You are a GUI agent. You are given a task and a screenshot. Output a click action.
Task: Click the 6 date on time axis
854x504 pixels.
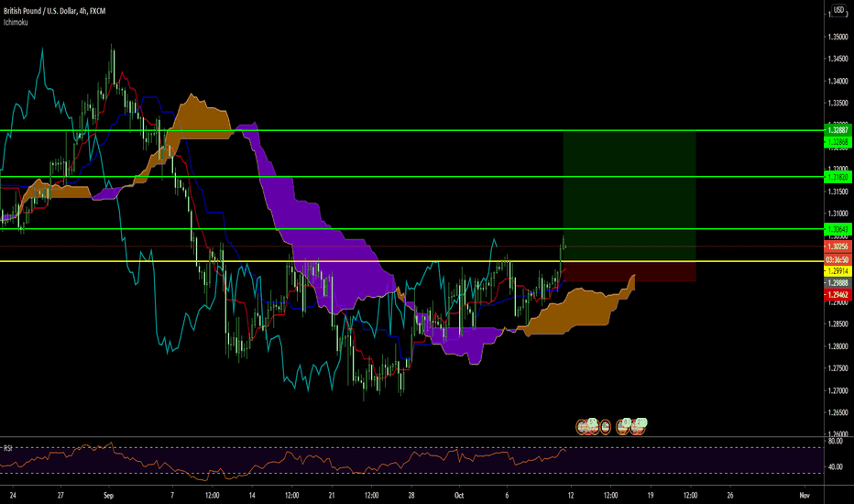[x=507, y=495]
